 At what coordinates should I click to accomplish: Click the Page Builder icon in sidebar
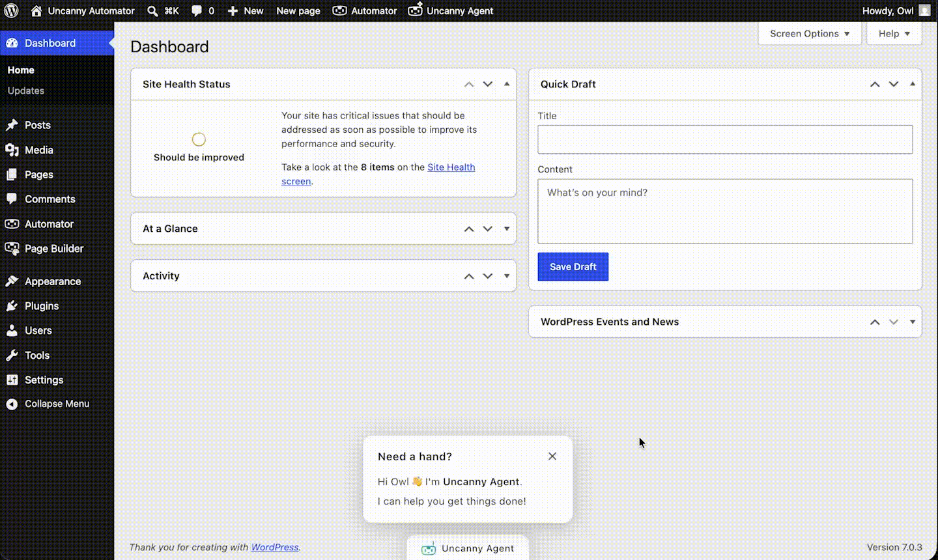pyautogui.click(x=12, y=248)
